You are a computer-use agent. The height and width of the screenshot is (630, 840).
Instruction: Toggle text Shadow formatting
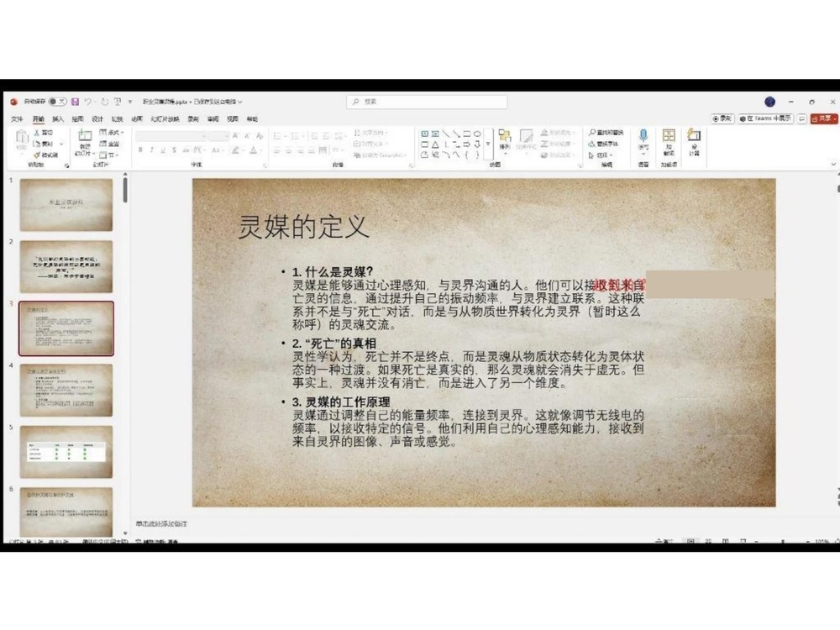[174, 150]
